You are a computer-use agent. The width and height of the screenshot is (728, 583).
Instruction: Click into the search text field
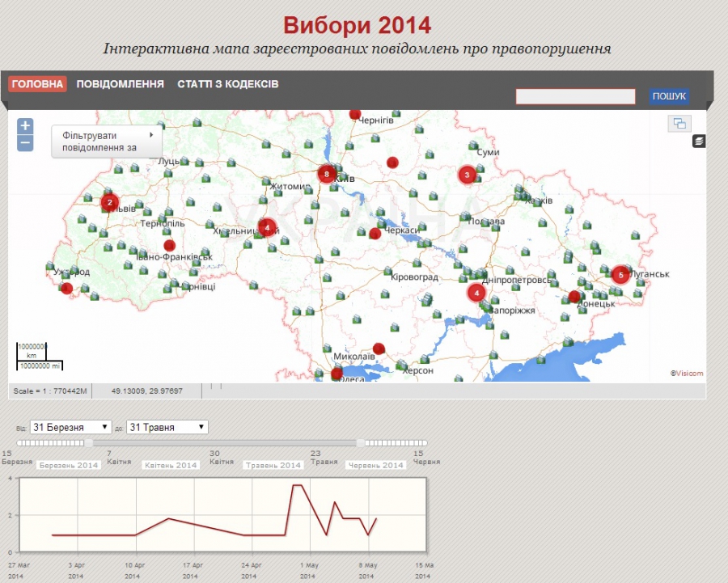[575, 97]
